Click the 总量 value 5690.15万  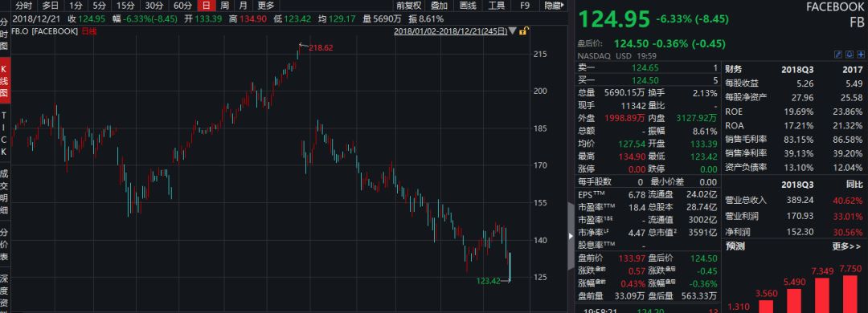tap(624, 93)
